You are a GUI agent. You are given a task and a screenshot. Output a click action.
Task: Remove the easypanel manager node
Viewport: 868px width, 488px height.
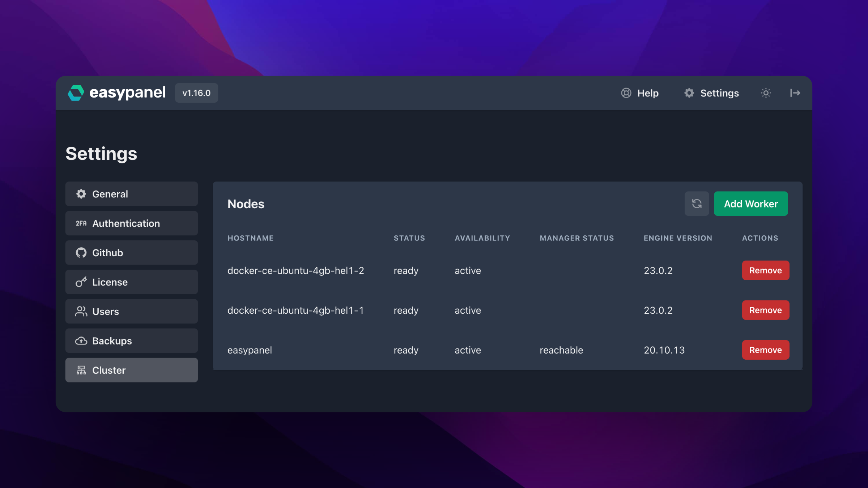(x=765, y=350)
